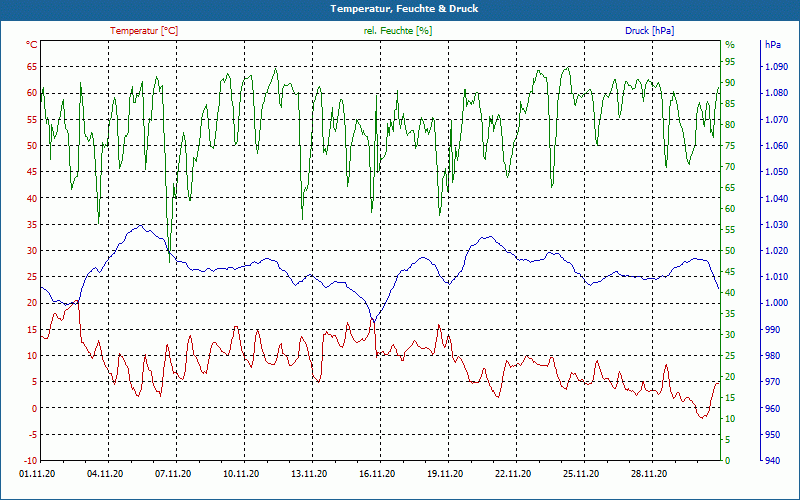Click the green % unit label
800x500 pixels.
tap(730, 45)
